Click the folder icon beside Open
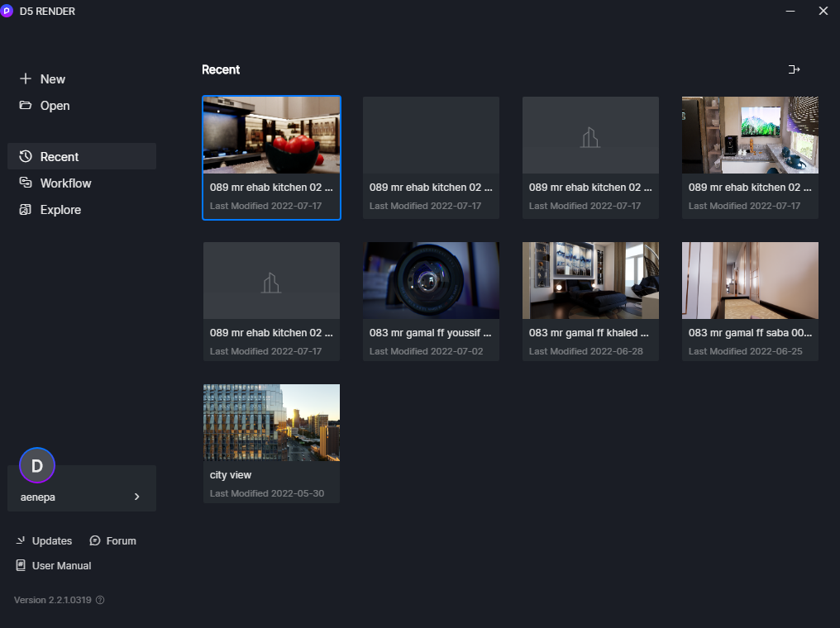The image size is (840, 628). (25, 105)
